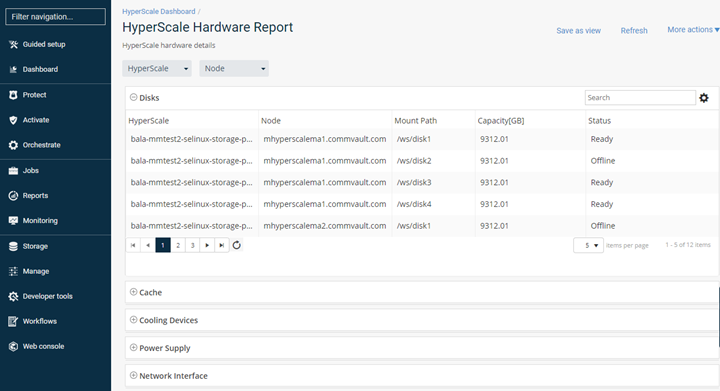Sort by the Node column header
720x391 pixels.
[x=271, y=121]
